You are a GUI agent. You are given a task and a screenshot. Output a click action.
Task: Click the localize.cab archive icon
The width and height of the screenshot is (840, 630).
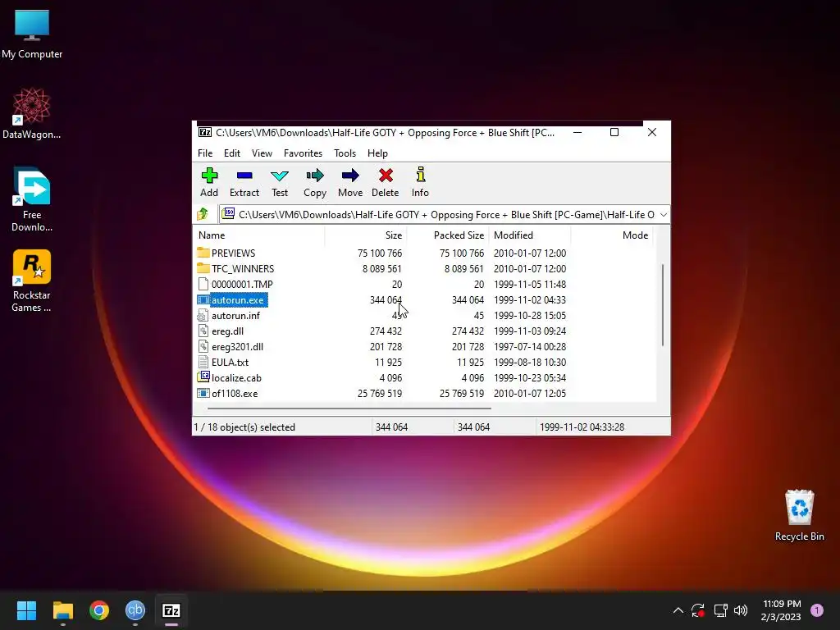[x=203, y=377]
